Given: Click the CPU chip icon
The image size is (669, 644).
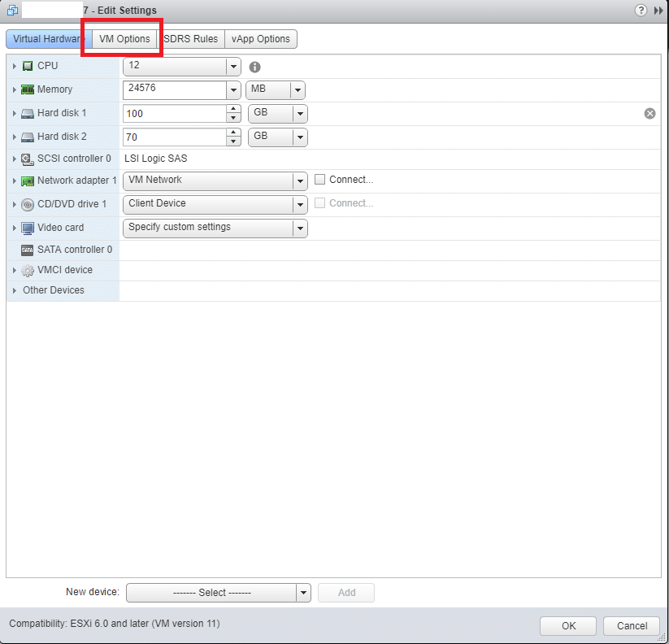Looking at the screenshot, I should pos(28,66).
